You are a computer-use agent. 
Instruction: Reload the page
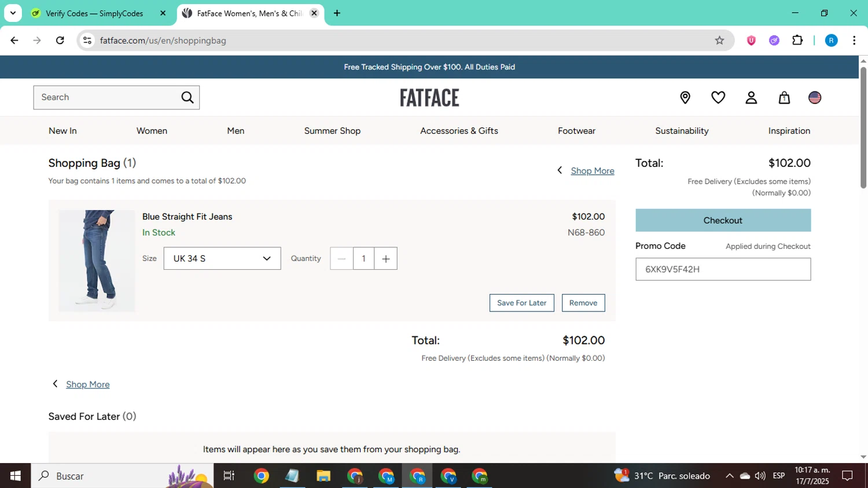(x=60, y=40)
